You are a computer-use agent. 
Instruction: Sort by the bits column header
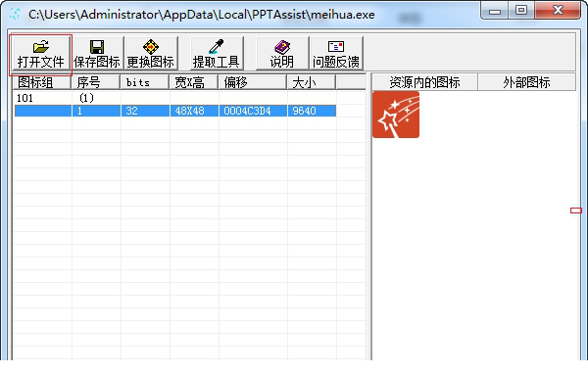point(145,82)
